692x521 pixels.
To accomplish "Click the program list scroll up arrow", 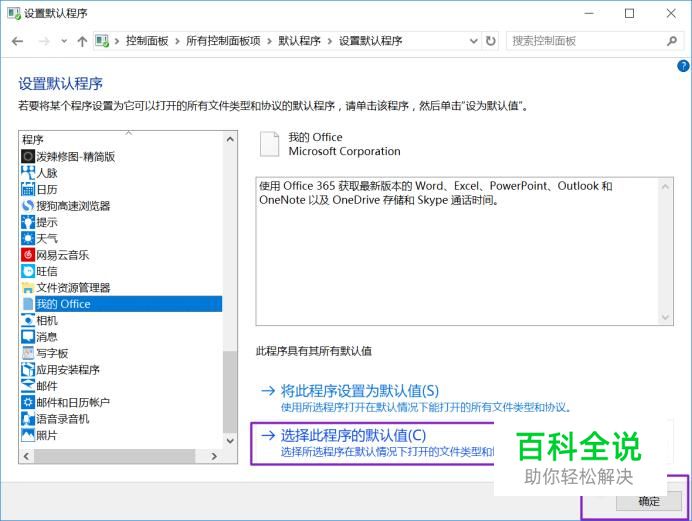I will (230, 139).
